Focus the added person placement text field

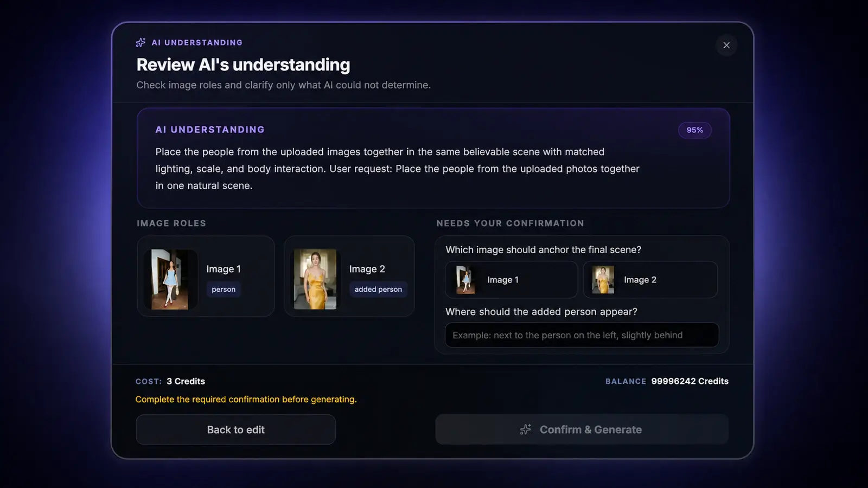(582, 335)
